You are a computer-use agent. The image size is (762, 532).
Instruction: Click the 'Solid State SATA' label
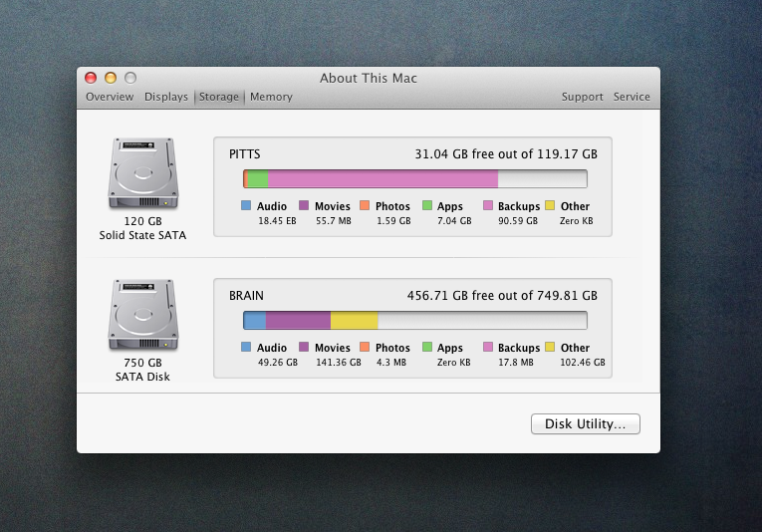pyautogui.click(x=142, y=236)
